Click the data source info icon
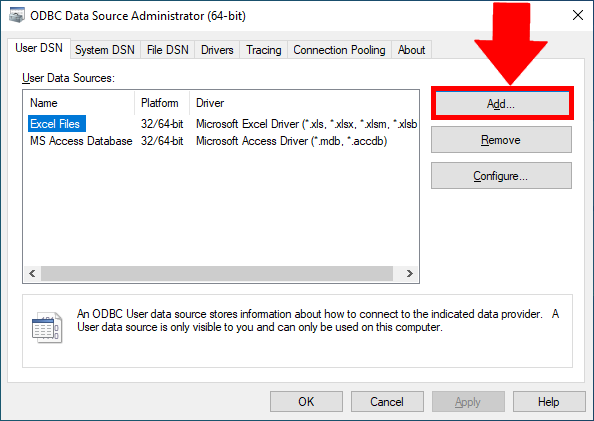 click(47, 327)
